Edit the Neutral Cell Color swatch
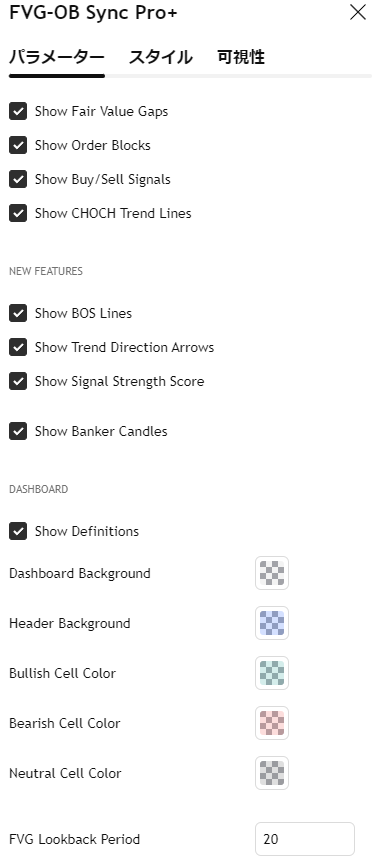 (272, 773)
